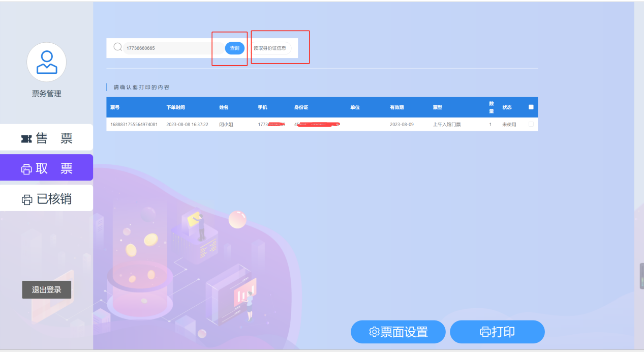The image size is (644, 352).
Task: Click the gear icon on the 票面设置 button
Action: (375, 331)
